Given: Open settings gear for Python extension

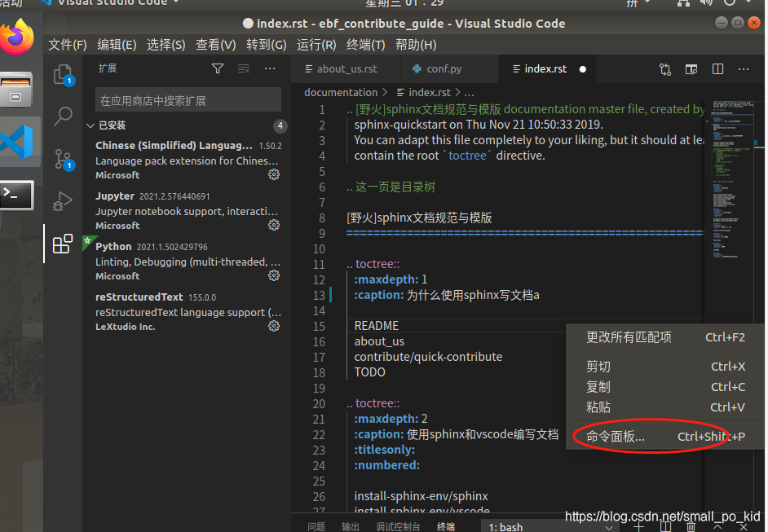Looking at the screenshot, I should pos(274,275).
